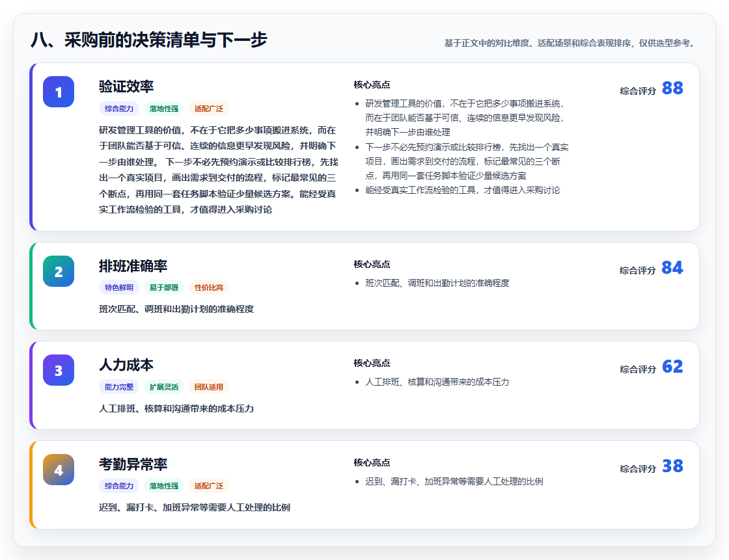Click the 扩展灵活 tag
729x560 pixels.
coord(164,387)
